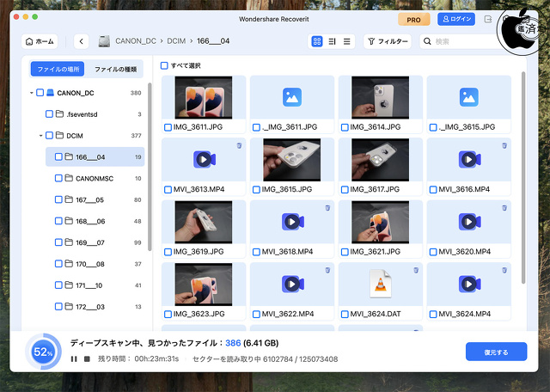This screenshot has height=392, width=550.
Task: Click DCIM in the breadcrumb path
Action: tap(176, 41)
